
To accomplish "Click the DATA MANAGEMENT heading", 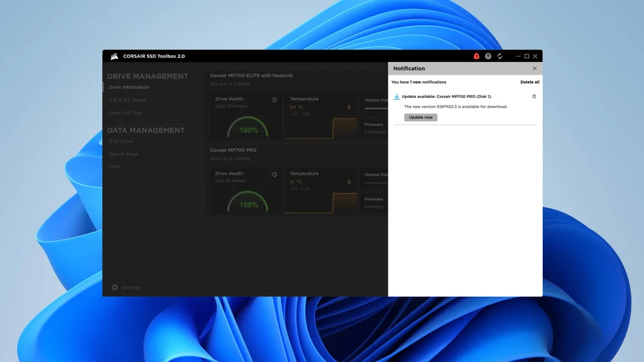I will (146, 130).
